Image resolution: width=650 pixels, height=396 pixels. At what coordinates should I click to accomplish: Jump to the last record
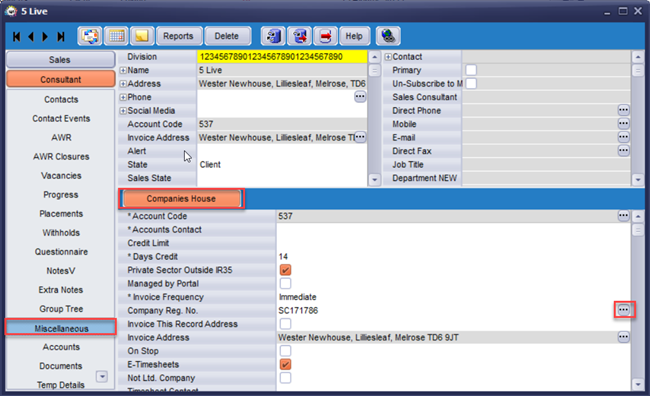point(61,36)
